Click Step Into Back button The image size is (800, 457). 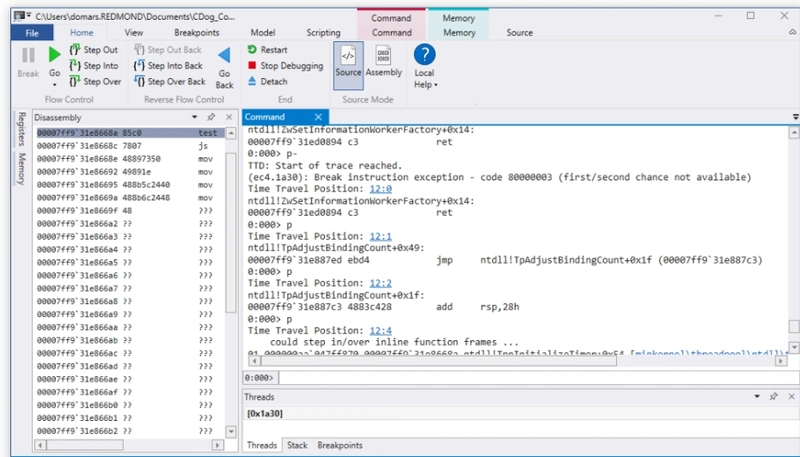click(168, 66)
